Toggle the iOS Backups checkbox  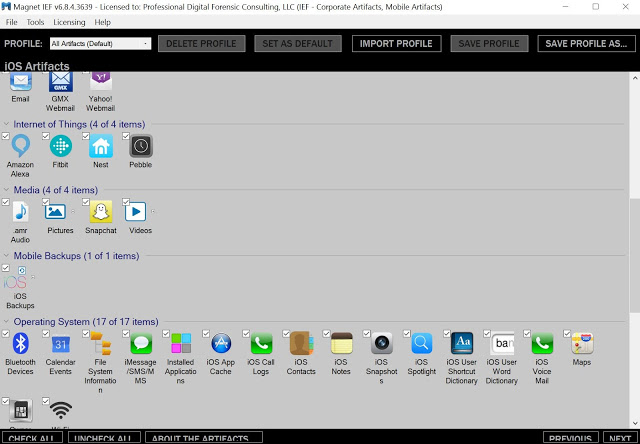(5, 268)
